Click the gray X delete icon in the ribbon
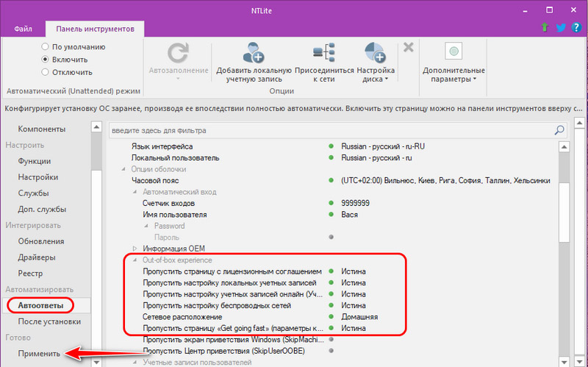This screenshot has width=588, height=367. (x=409, y=47)
